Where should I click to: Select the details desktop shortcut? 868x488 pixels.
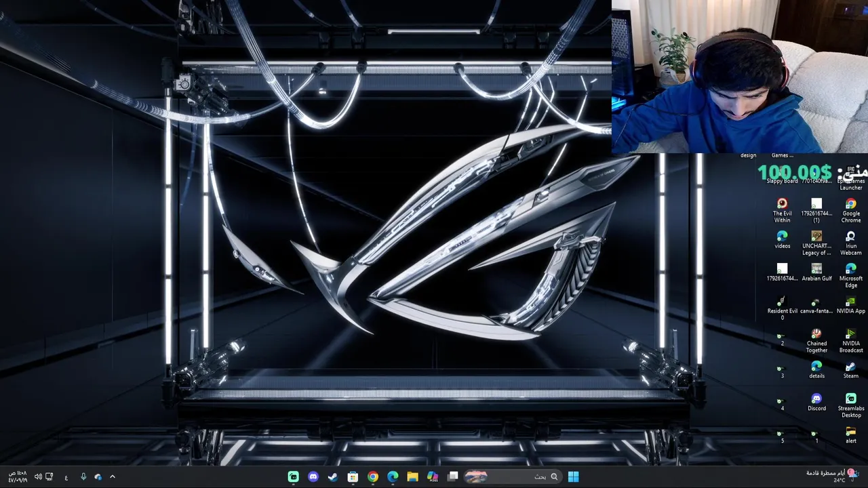pos(816,369)
